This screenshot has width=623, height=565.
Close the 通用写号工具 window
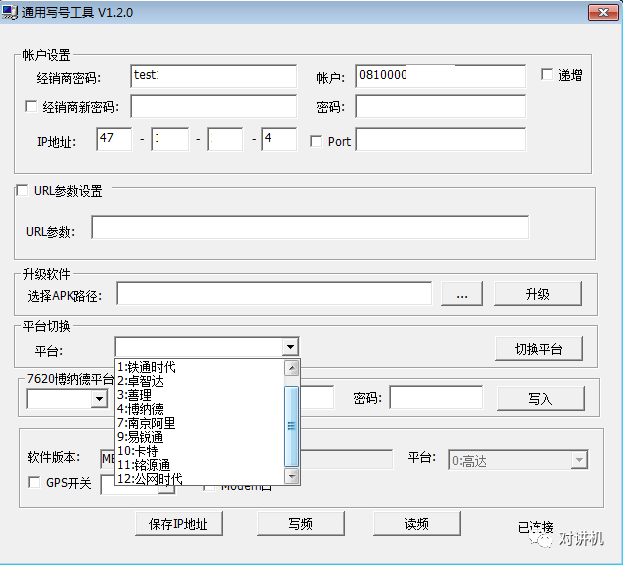tap(603, 12)
